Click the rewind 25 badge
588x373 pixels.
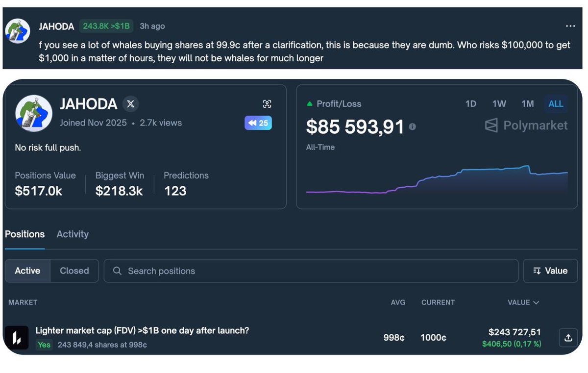tap(258, 123)
